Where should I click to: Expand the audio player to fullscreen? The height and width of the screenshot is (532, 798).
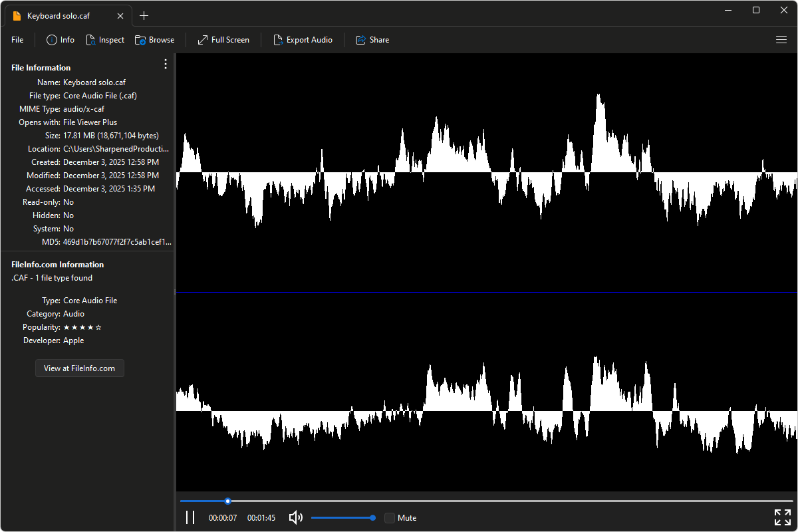coord(782,517)
